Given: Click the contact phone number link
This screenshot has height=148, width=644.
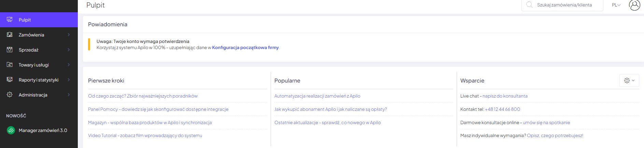Looking at the screenshot, I should (x=502, y=109).
